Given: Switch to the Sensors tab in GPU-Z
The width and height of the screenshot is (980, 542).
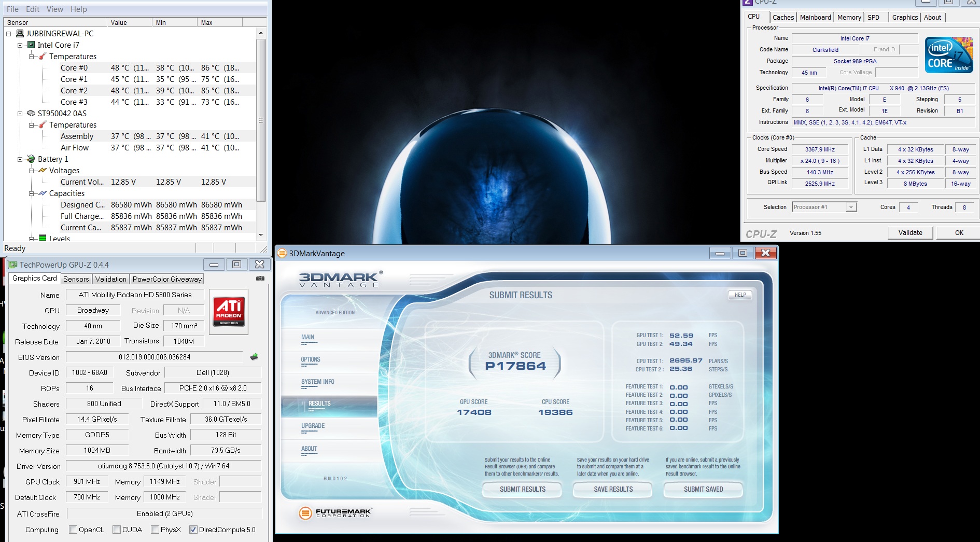Looking at the screenshot, I should point(76,279).
